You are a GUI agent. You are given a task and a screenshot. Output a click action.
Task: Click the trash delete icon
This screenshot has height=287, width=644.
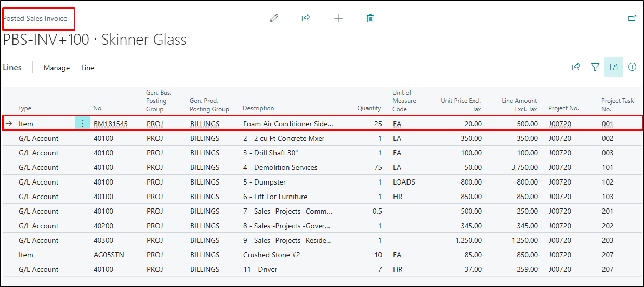(x=370, y=18)
